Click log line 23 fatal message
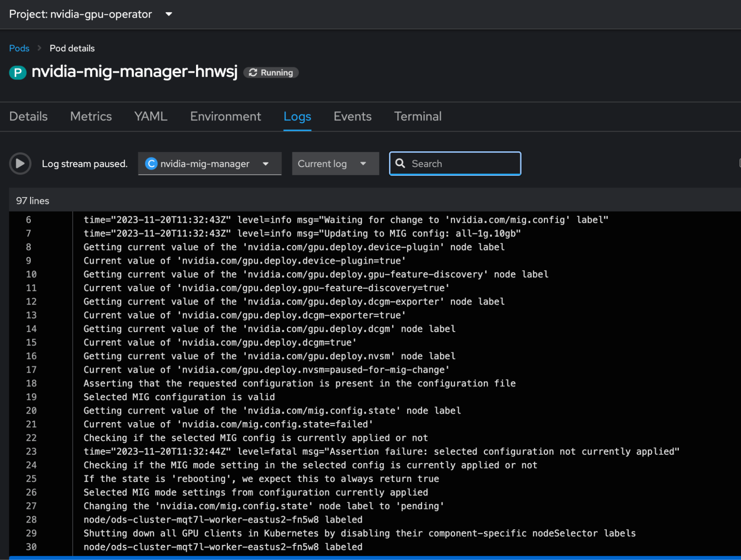The image size is (741, 560). [x=381, y=451]
